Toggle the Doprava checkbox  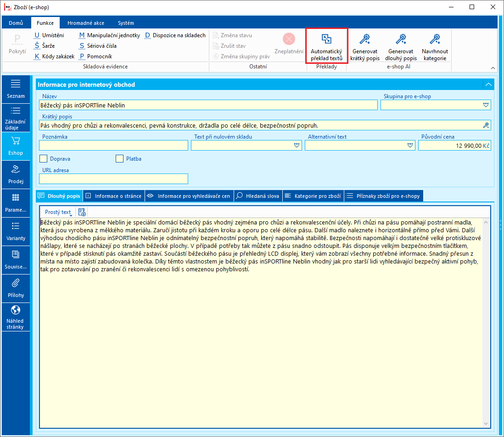pyautogui.click(x=44, y=159)
